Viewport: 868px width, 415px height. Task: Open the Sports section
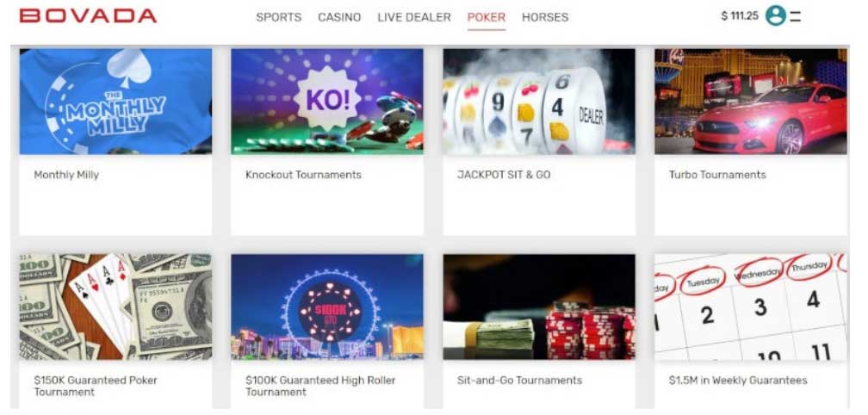click(279, 17)
